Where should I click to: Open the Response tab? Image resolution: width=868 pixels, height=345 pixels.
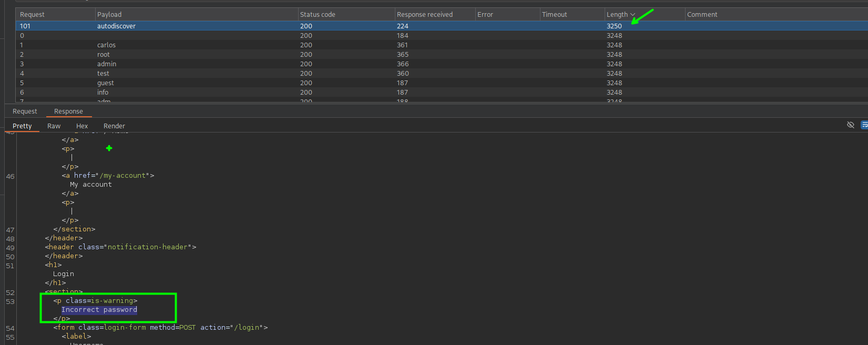(68, 111)
